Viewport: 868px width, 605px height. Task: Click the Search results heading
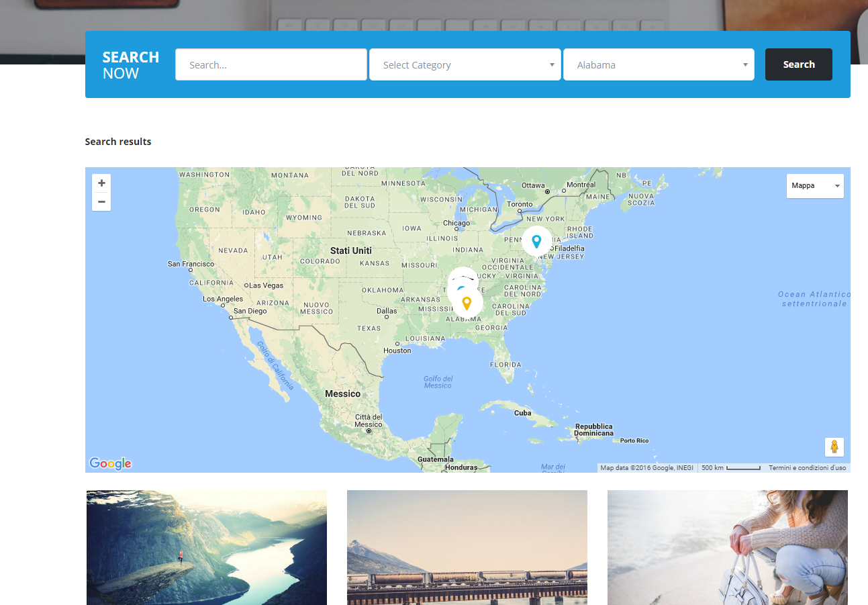tap(118, 142)
